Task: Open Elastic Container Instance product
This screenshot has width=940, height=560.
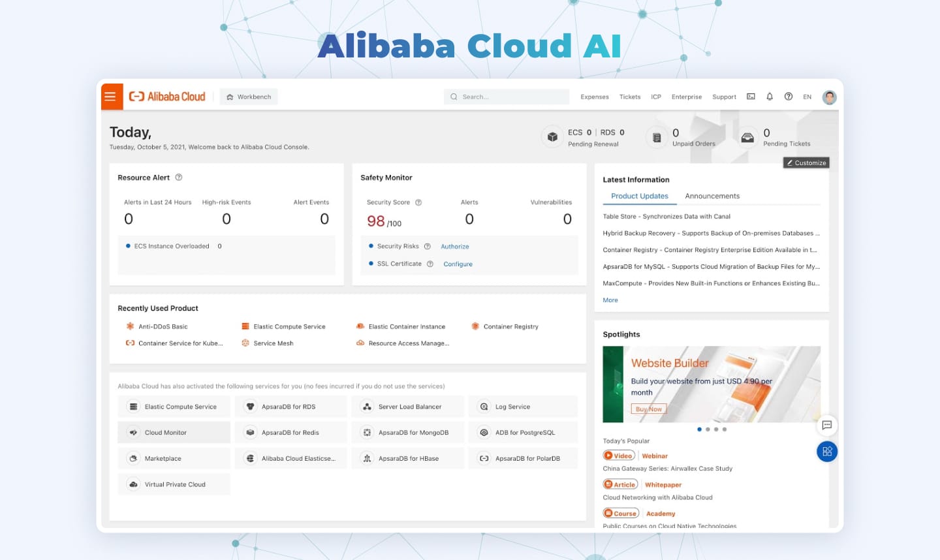Action: pyautogui.click(x=401, y=326)
